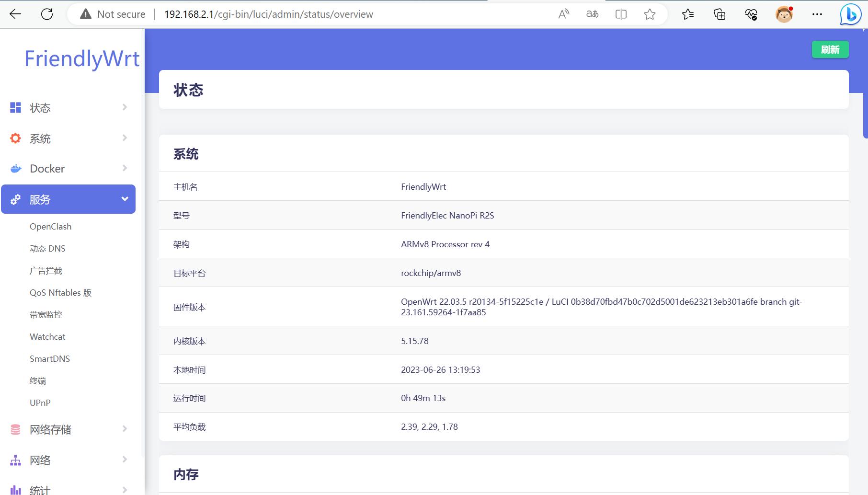This screenshot has width=868, height=495.
Task: Expand the 网络存储 menu chevron
Action: pyautogui.click(x=125, y=429)
